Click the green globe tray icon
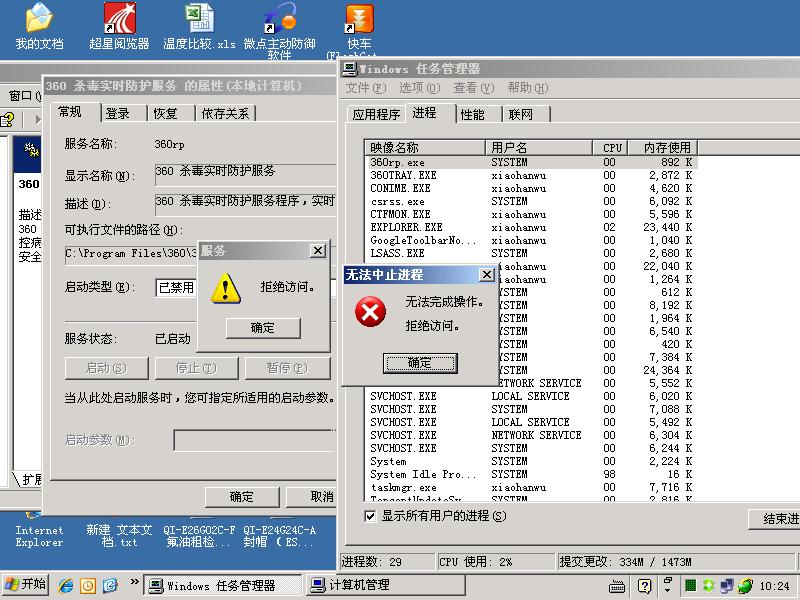Image resolution: width=800 pixels, height=600 pixels. [745, 586]
